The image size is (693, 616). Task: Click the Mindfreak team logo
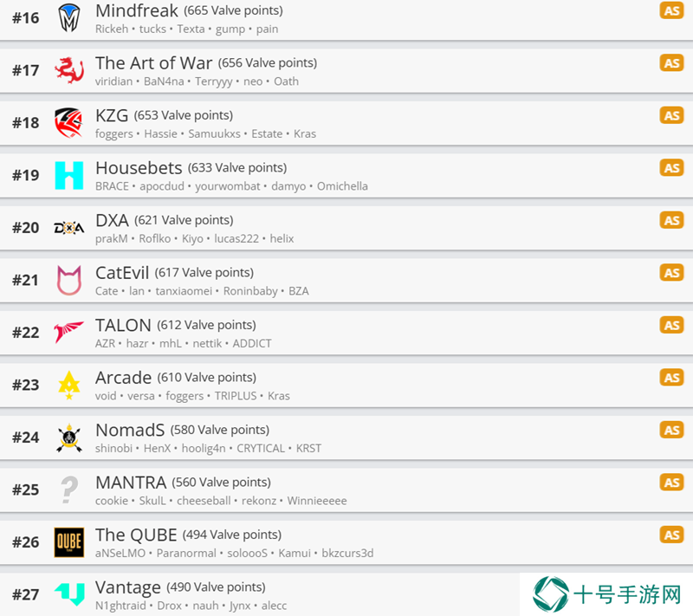(x=69, y=18)
